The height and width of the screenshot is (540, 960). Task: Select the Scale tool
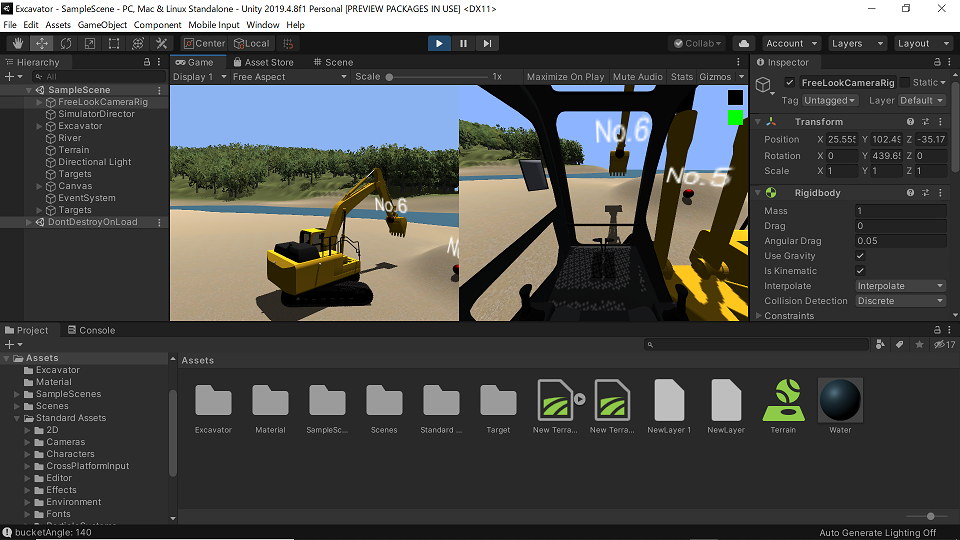[89, 43]
